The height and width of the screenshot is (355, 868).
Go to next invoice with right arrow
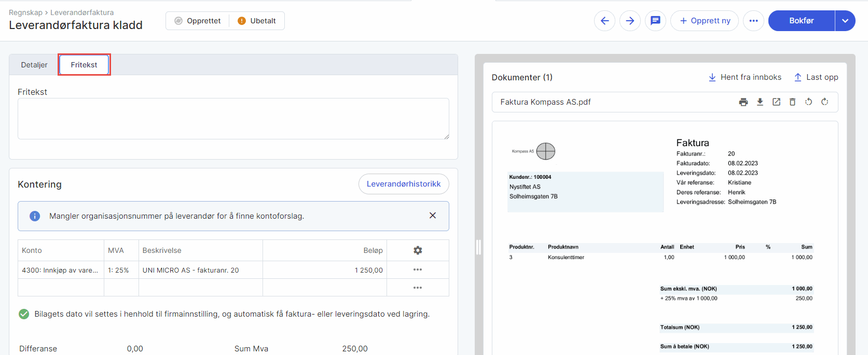point(630,21)
